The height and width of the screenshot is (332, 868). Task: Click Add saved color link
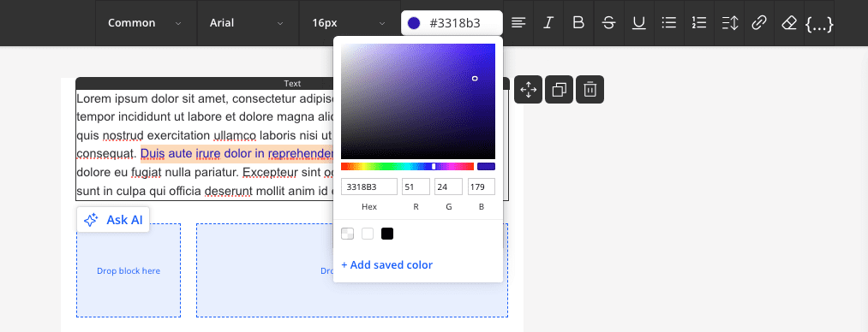[387, 265]
